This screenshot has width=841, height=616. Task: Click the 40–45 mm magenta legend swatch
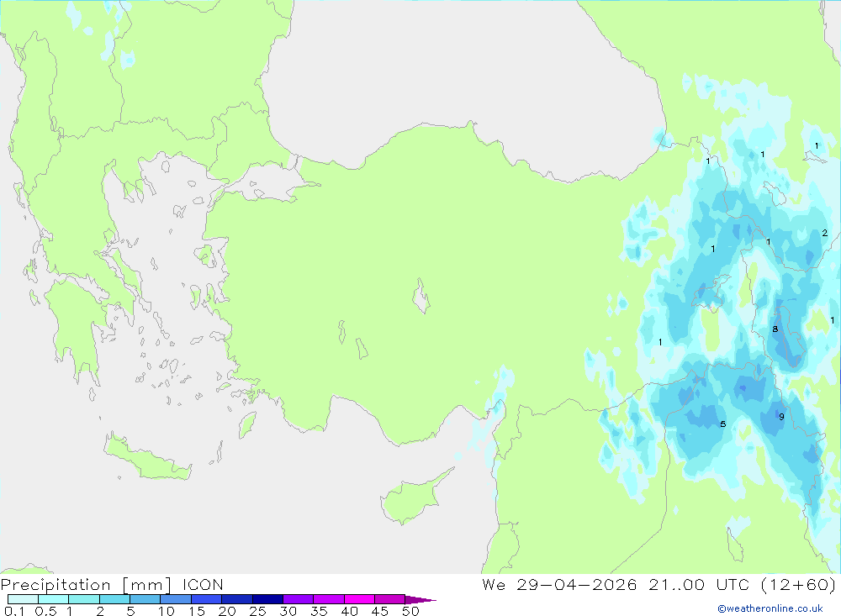tap(359, 599)
